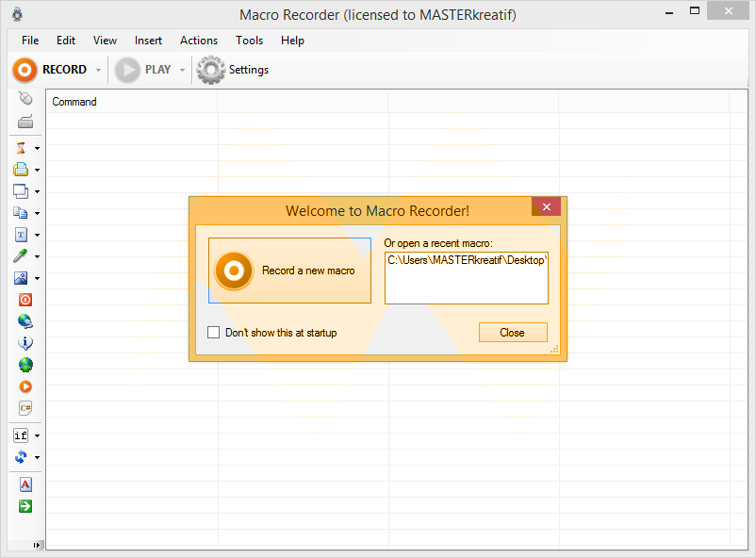The height and width of the screenshot is (558, 756).
Task: Expand the image command dropdown arrow
Action: [37, 279]
